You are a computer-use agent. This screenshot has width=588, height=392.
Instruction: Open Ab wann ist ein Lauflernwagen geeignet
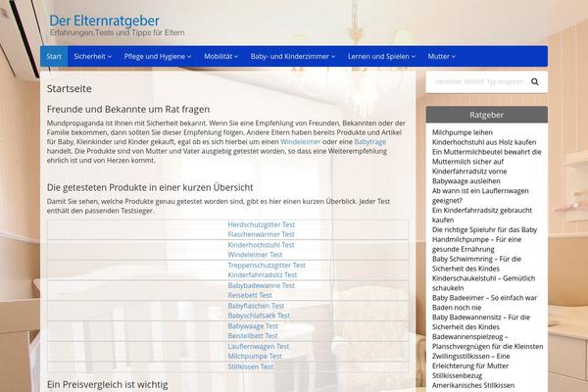[x=480, y=196]
